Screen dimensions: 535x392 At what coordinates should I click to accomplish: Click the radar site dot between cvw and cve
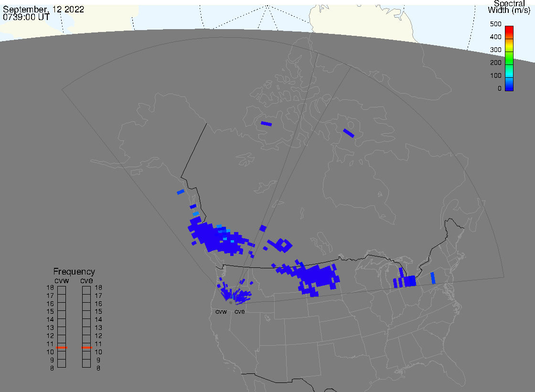[x=231, y=303]
